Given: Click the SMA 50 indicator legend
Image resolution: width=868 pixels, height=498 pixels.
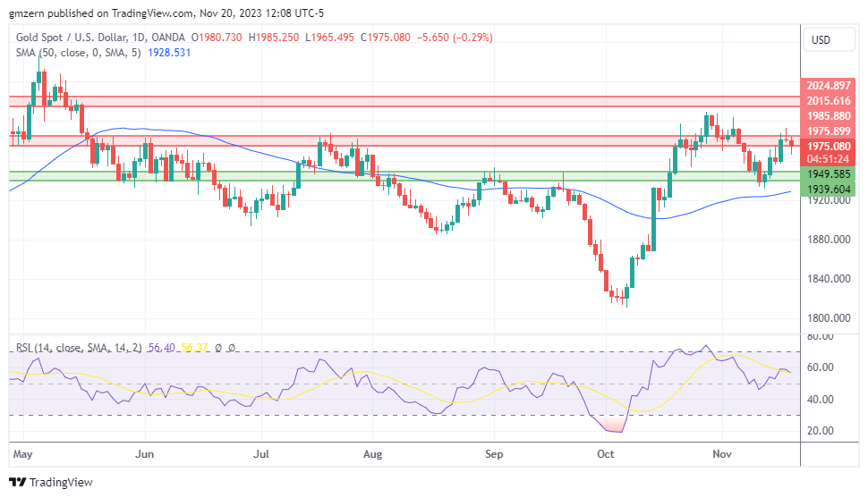Looking at the screenshot, I should pos(78,53).
